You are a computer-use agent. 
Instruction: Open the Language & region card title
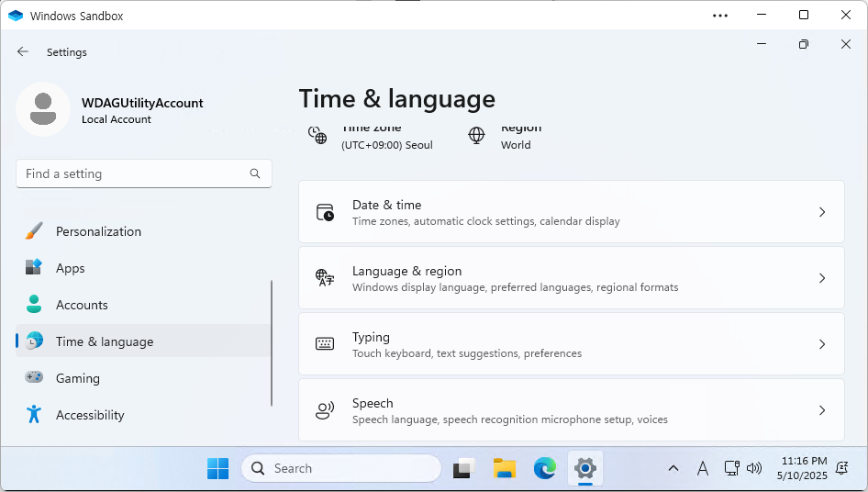point(406,271)
